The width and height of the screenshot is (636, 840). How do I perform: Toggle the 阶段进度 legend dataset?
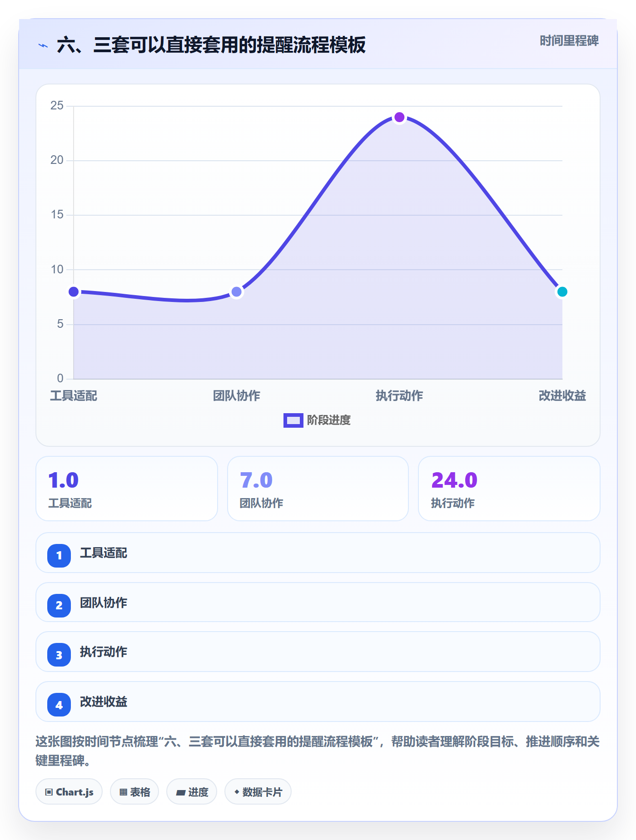tap(317, 420)
